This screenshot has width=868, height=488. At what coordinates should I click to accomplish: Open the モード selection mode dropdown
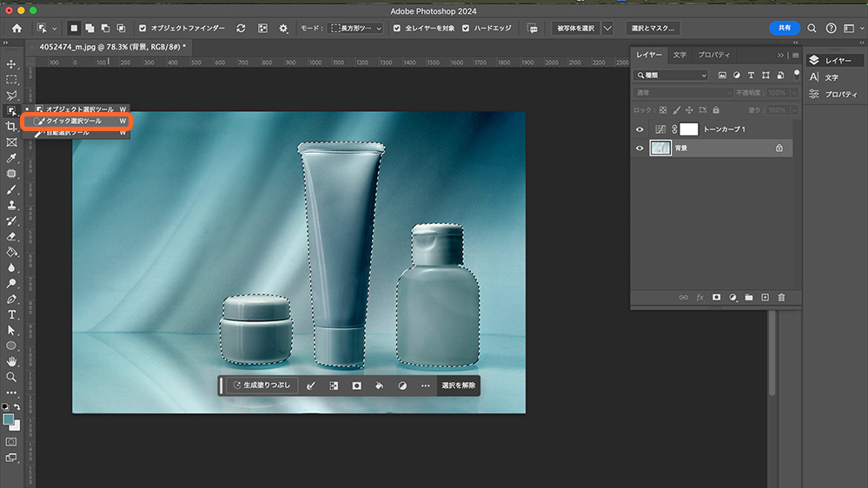click(356, 28)
